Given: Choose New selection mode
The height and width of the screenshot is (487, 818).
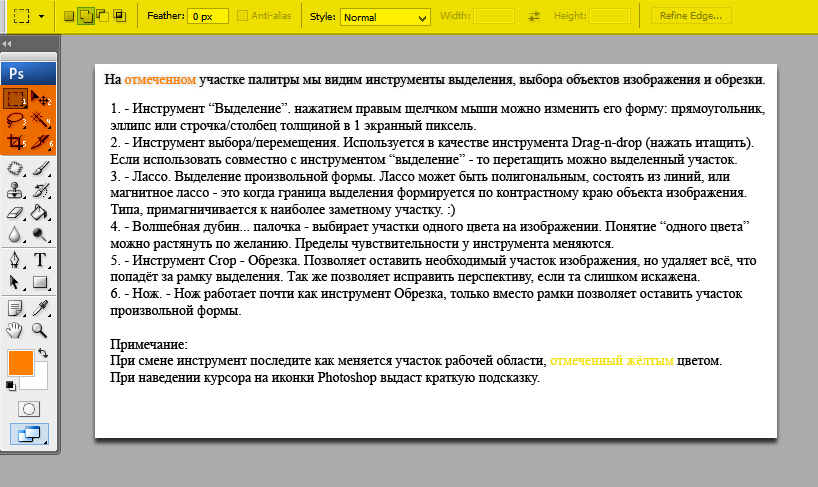Looking at the screenshot, I should coord(69,16).
